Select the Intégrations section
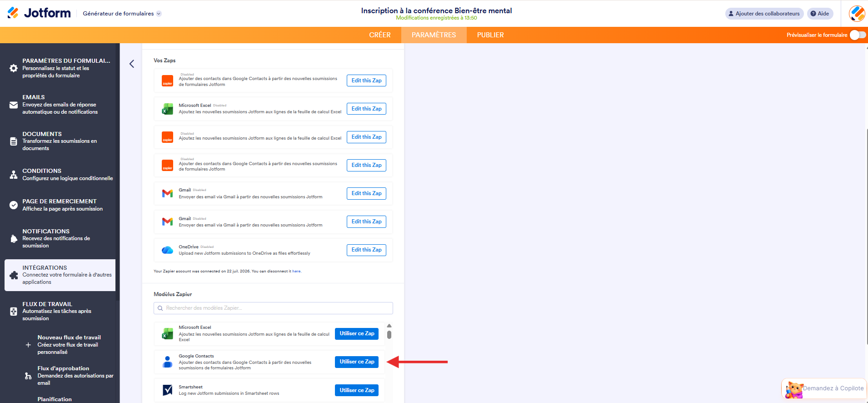The image size is (868, 403). click(60, 275)
